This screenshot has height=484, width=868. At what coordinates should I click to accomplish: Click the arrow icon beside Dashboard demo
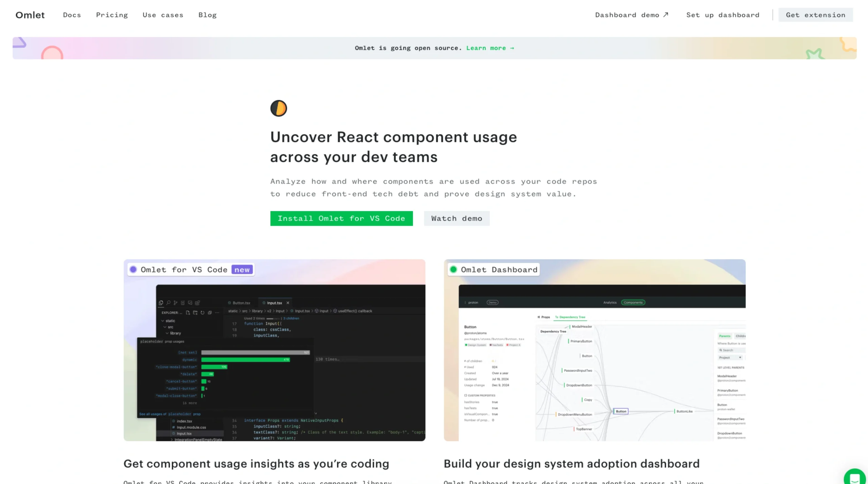[666, 15]
